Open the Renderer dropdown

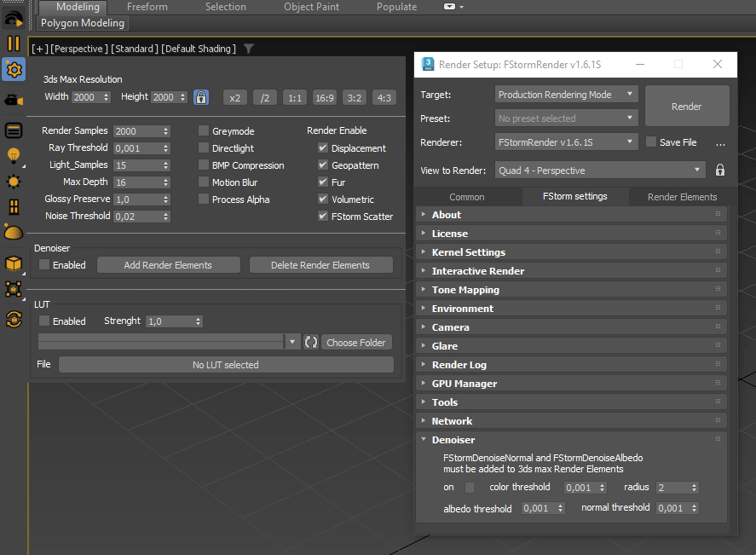coord(567,142)
